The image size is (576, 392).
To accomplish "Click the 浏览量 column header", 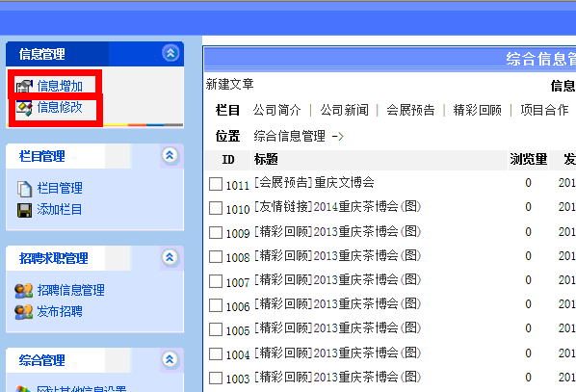I will pos(528,160).
